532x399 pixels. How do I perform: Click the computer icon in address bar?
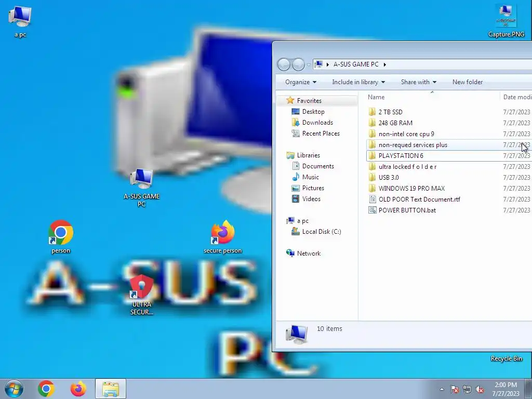tap(318, 64)
